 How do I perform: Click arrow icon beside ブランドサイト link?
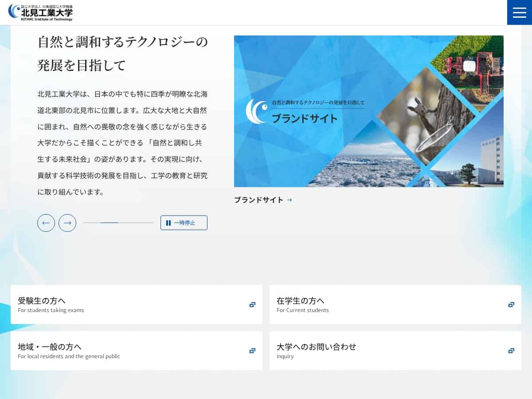click(x=289, y=200)
